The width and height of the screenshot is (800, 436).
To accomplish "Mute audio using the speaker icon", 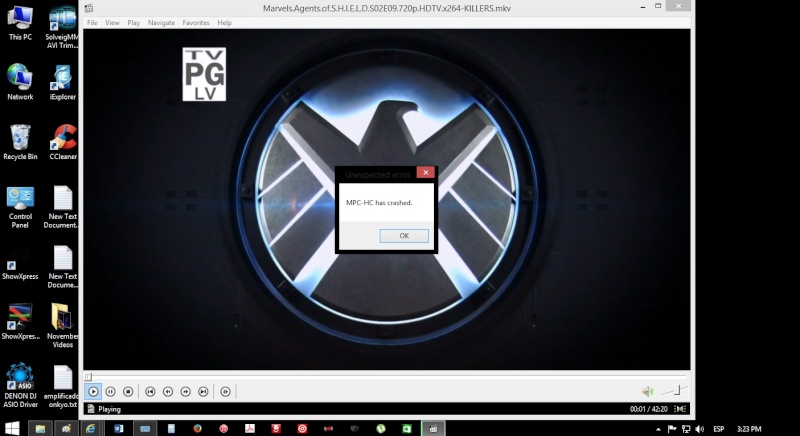I will (x=647, y=392).
